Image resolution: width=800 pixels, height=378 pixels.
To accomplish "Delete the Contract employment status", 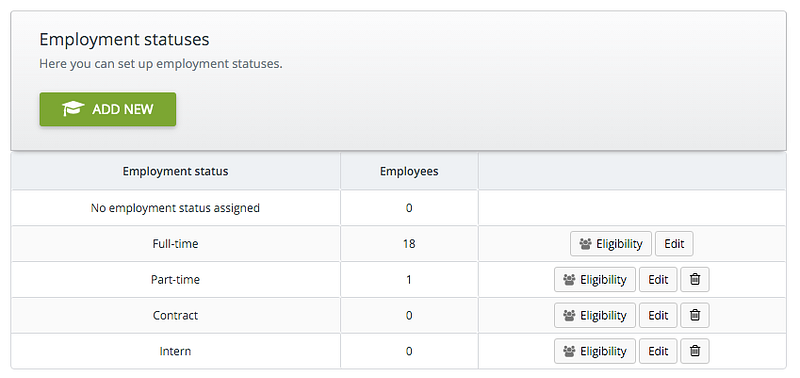I will [x=695, y=315].
